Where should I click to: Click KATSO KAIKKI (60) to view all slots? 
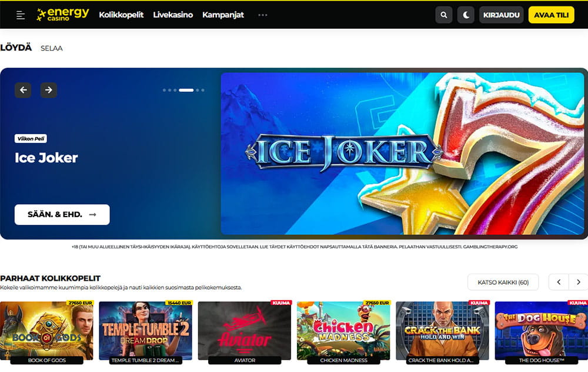[503, 283]
